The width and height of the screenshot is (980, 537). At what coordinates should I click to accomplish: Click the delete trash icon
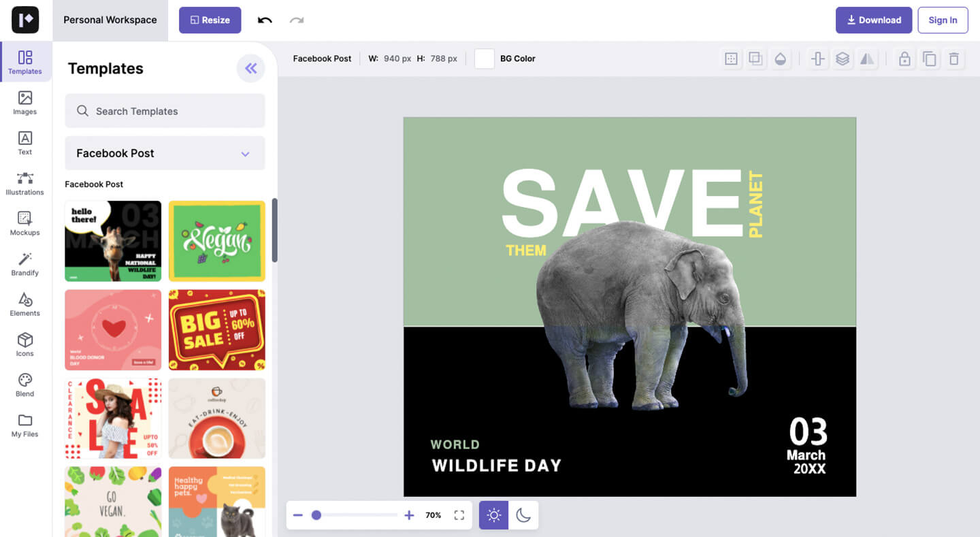click(954, 59)
